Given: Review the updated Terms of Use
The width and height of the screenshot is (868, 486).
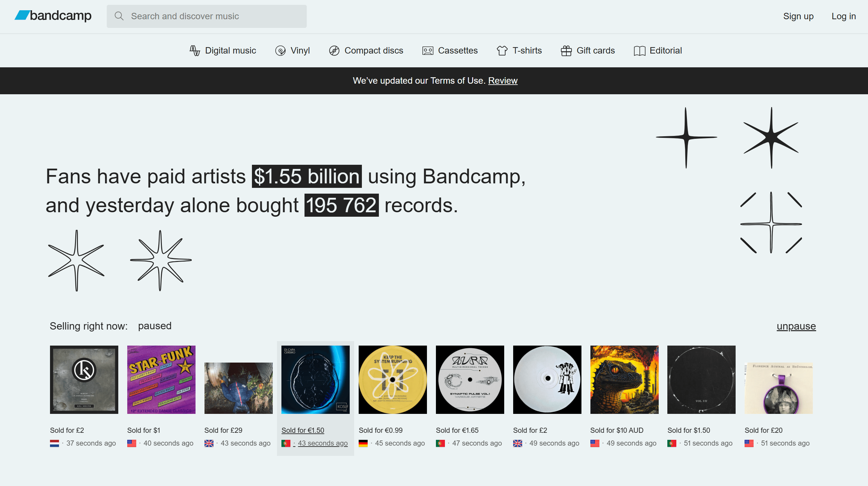Looking at the screenshot, I should point(502,80).
